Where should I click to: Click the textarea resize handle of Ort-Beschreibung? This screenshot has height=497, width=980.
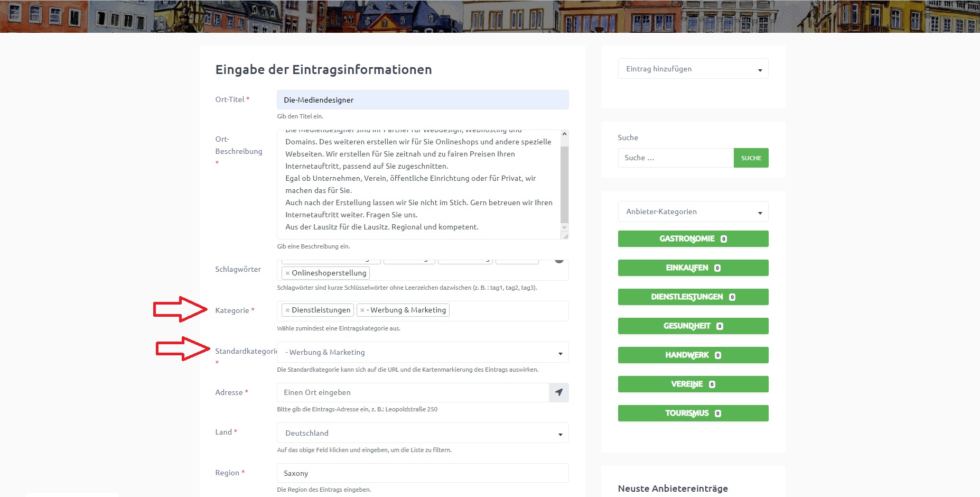(565, 236)
